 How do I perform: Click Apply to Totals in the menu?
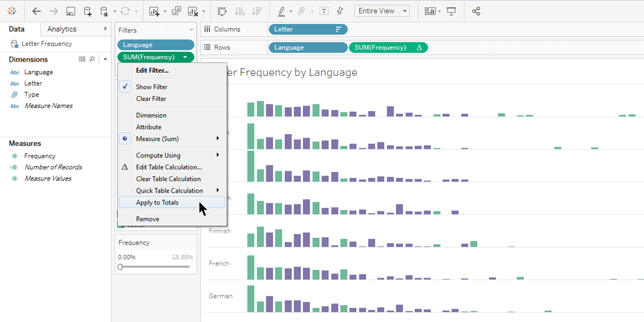click(172, 202)
